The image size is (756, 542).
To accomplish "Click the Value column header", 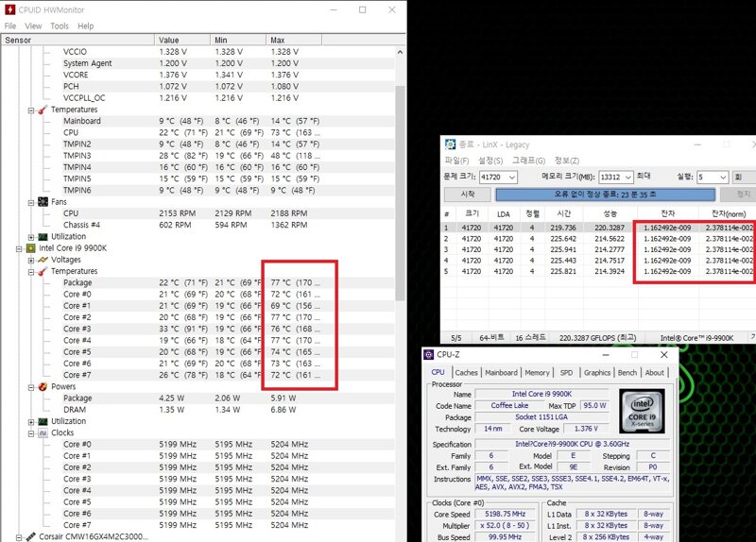I will [x=182, y=40].
